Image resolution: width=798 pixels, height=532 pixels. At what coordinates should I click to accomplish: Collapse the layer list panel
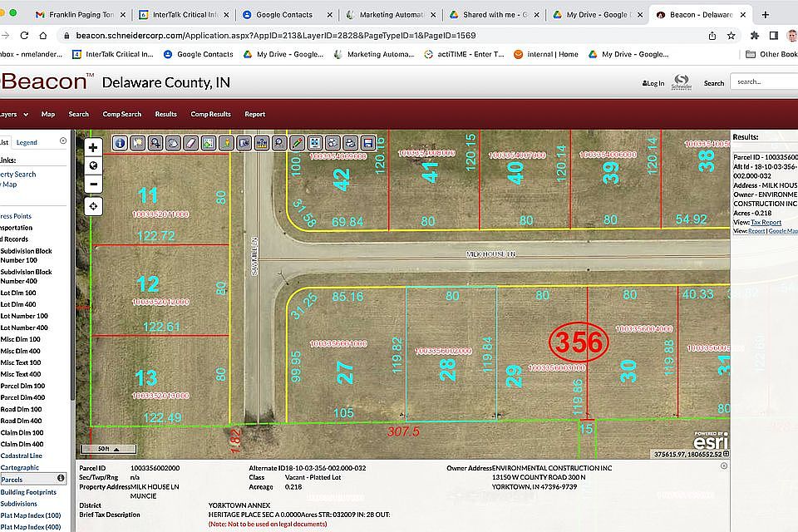pos(63,140)
